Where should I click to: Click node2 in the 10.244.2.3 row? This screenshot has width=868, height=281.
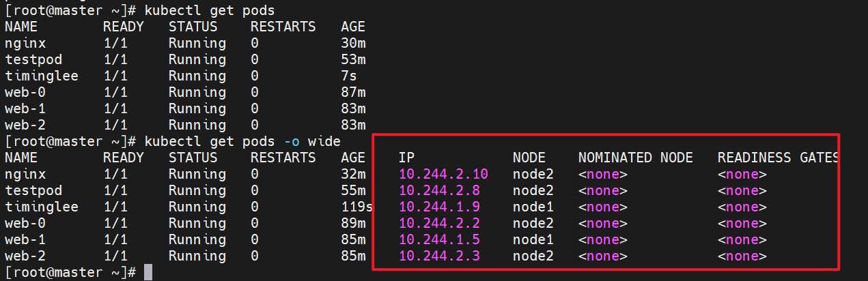click(533, 256)
